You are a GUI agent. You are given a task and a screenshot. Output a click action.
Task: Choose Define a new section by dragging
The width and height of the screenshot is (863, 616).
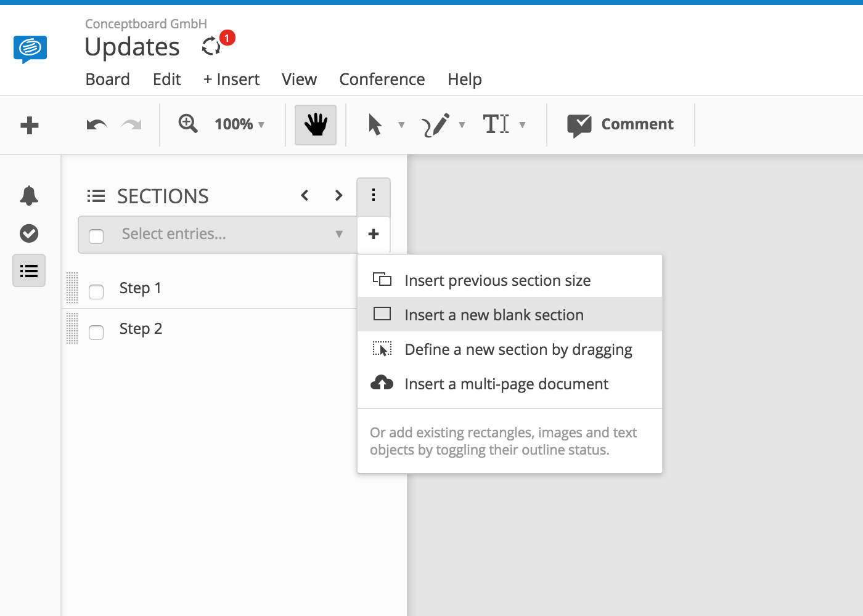[510, 349]
